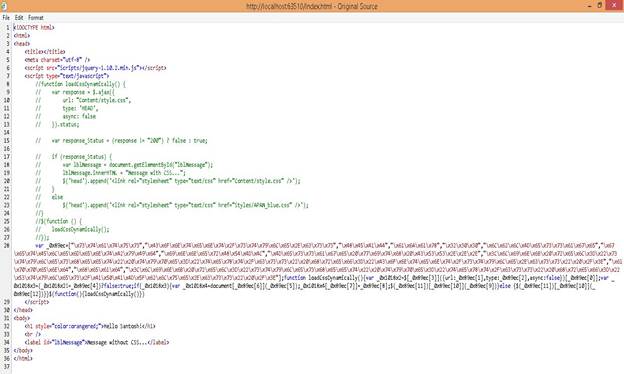Click the if (response_Status) comment line

pos(74,157)
